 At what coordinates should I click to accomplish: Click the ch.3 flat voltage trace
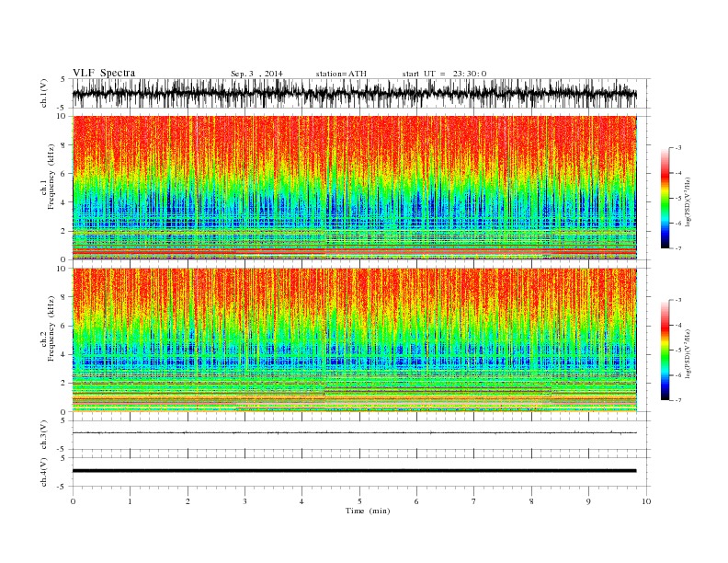point(354,432)
